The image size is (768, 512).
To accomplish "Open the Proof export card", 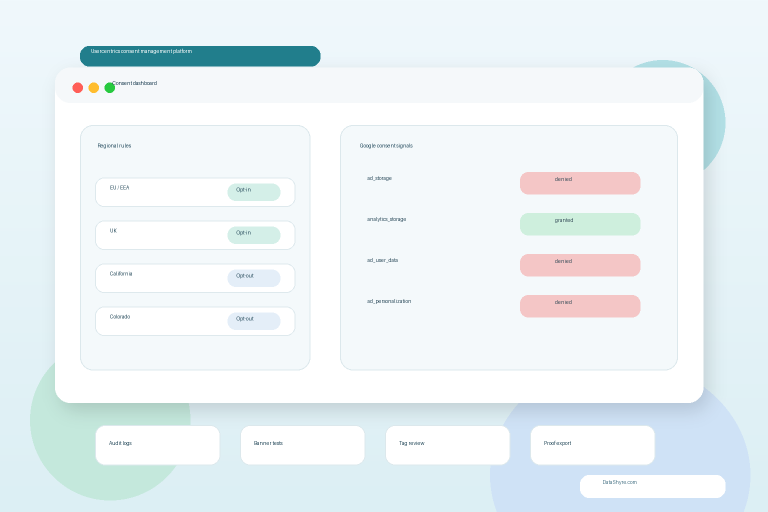I will [x=593, y=445].
